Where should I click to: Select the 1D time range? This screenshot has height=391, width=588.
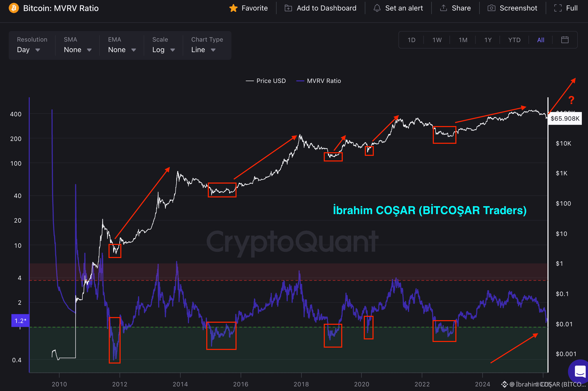(x=411, y=40)
